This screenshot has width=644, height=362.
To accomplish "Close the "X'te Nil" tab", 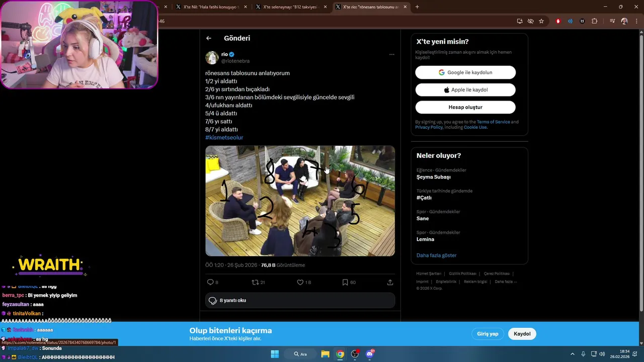I will coord(246,7).
